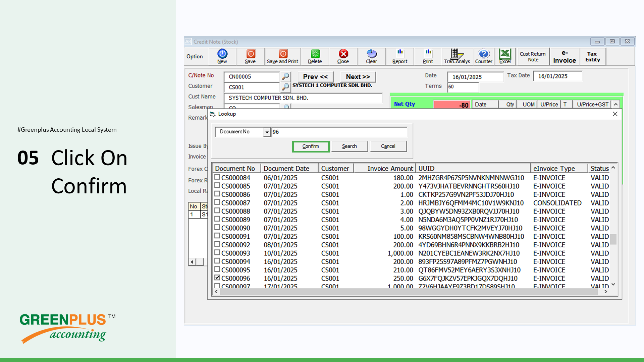Click the horizontal scrollbar left arrow
Image resolution: width=644 pixels, height=362 pixels.
pos(216,292)
